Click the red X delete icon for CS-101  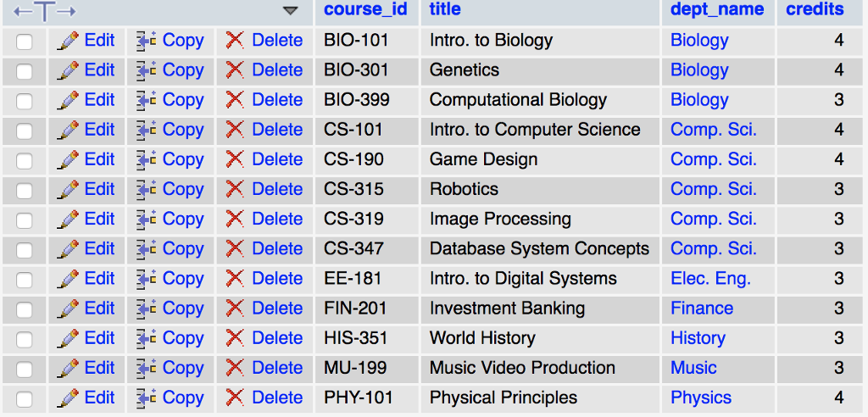tap(236, 130)
